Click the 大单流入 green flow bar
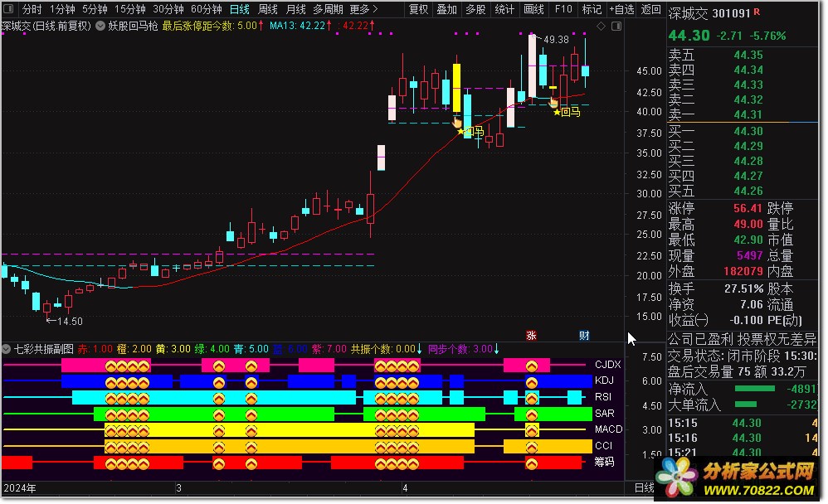The width and height of the screenshot is (828, 504). click(x=746, y=405)
